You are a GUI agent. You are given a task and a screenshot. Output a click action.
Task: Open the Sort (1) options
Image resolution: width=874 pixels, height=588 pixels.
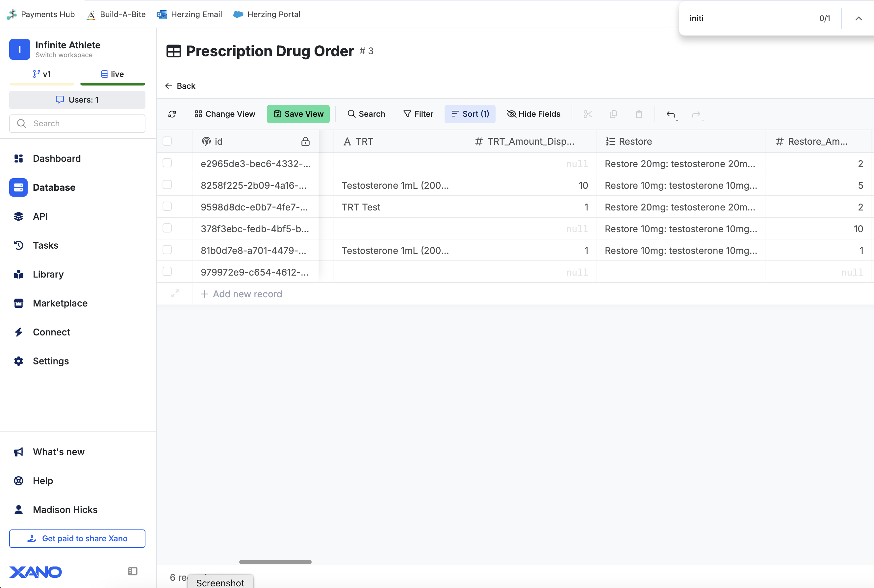pyautogui.click(x=470, y=114)
